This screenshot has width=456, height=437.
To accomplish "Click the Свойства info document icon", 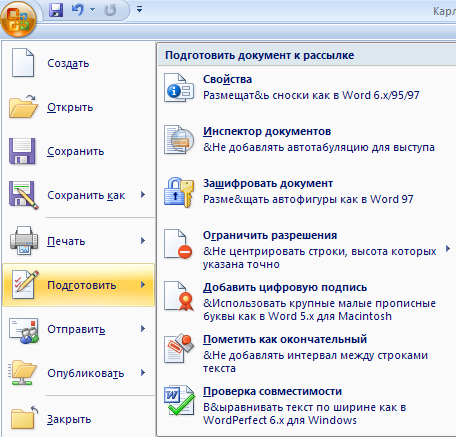I will click(x=179, y=88).
